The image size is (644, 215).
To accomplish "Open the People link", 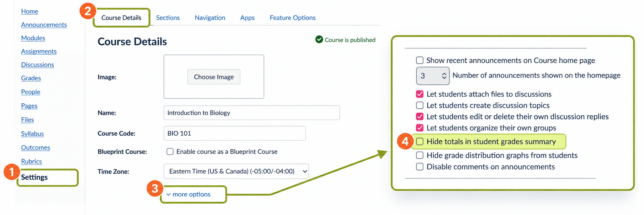I will 31,92.
